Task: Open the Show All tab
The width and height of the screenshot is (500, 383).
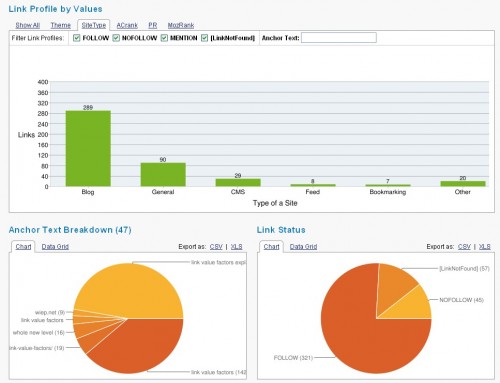Action: coord(28,25)
